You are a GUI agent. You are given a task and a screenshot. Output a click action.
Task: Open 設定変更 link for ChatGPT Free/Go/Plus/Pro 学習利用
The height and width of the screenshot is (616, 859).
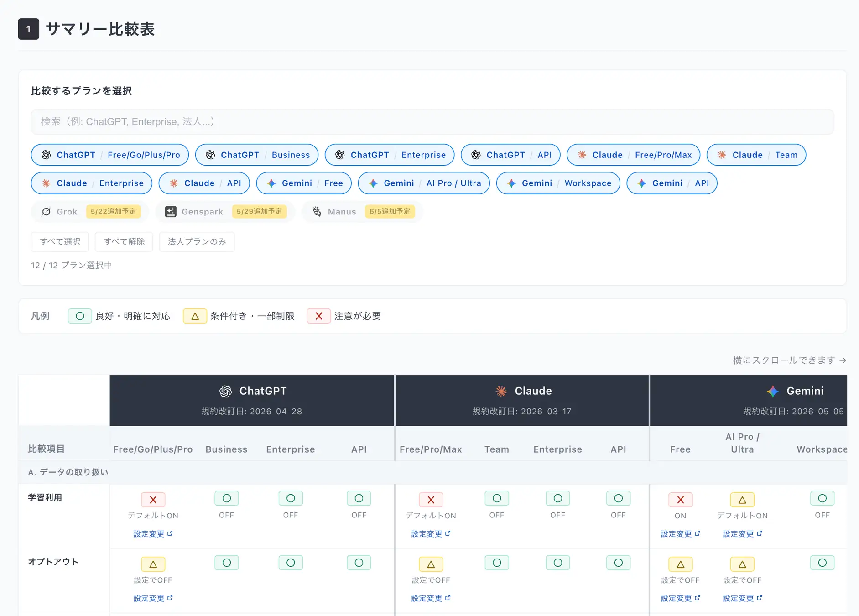coord(153,534)
